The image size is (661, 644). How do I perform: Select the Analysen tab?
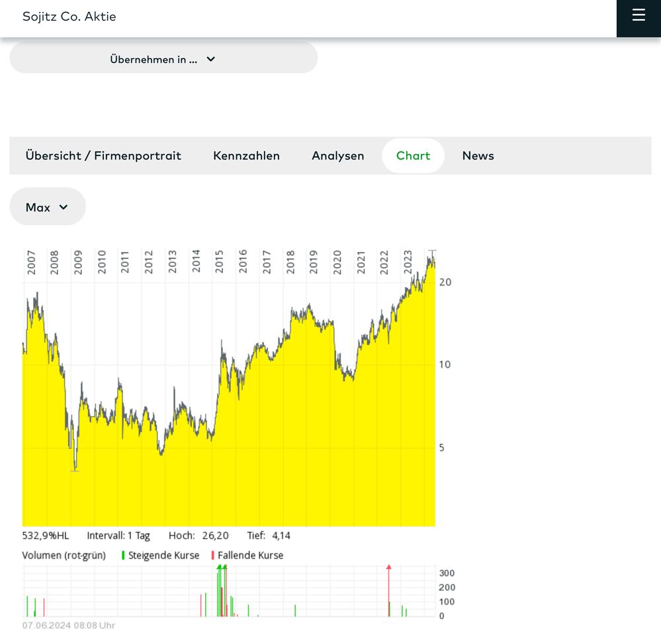point(337,155)
